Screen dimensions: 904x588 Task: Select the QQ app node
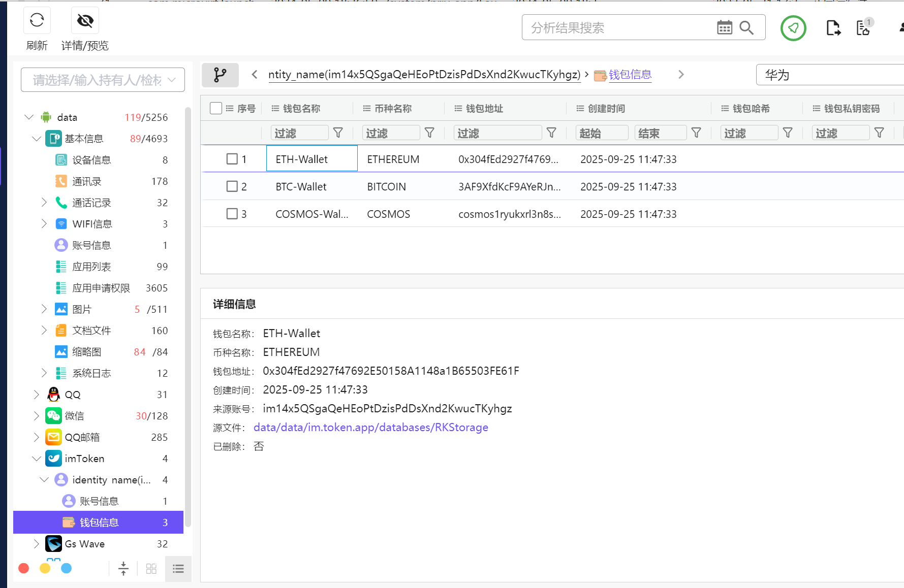pyautogui.click(x=99, y=395)
